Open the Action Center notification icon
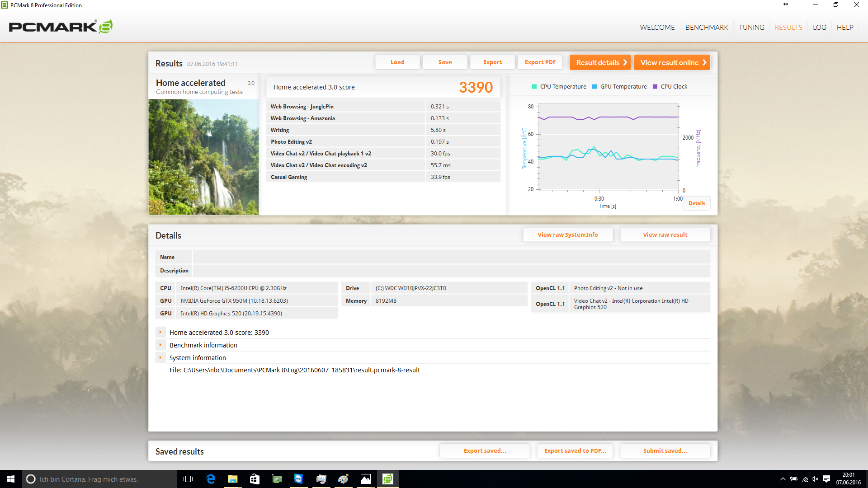Viewport: 868px width, 488px height. coord(826,479)
